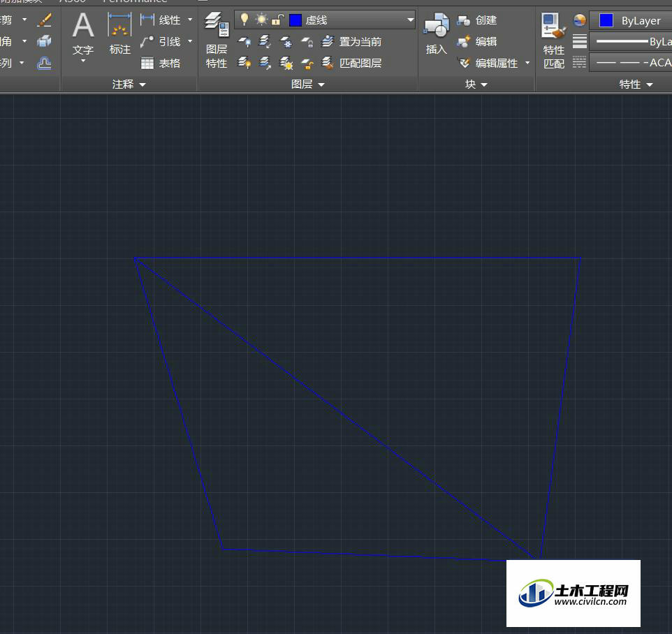The height and width of the screenshot is (634, 672).
Task: Expand the 图层 panel title
Action: (308, 84)
